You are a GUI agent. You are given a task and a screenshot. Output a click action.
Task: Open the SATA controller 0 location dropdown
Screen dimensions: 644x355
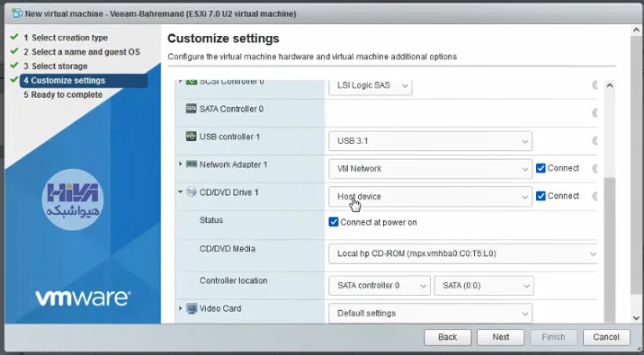[380, 286]
